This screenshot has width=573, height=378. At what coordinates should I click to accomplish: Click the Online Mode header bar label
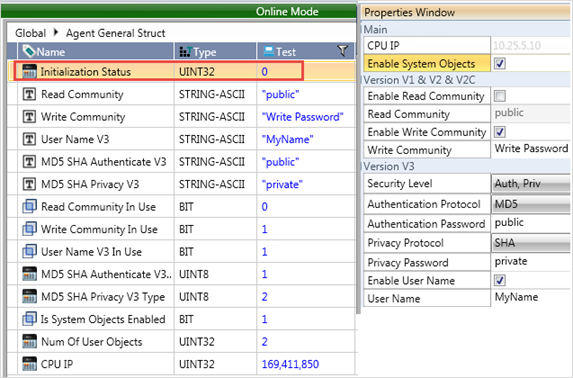point(287,12)
